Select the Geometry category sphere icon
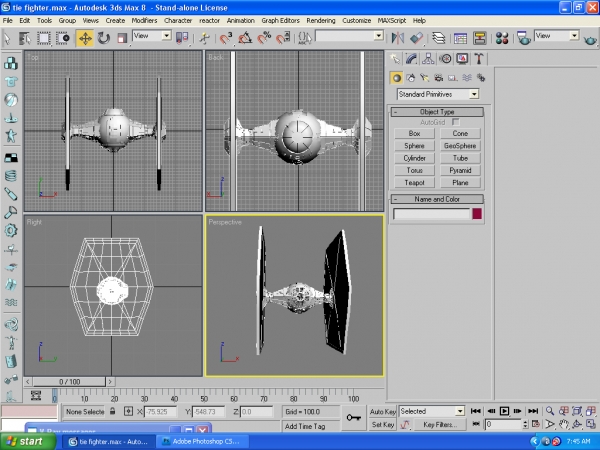The width and height of the screenshot is (600, 450). pos(396,78)
